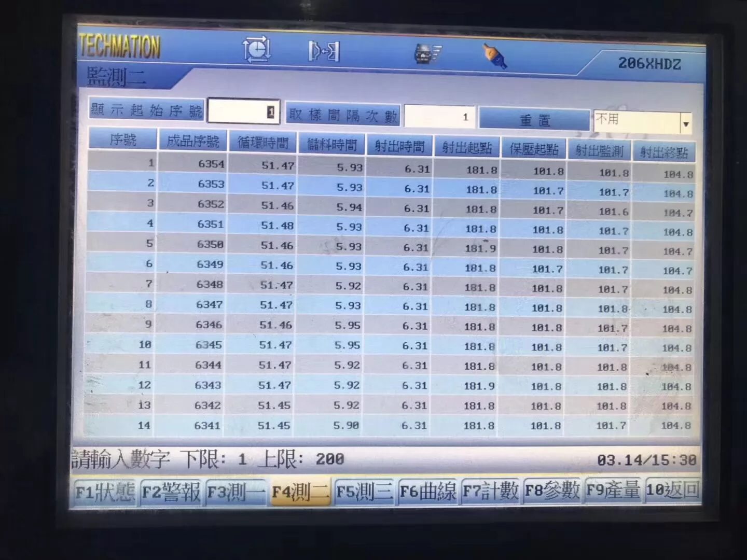Image resolution: width=747 pixels, height=560 pixels.
Task: Open the F3 測一 tab
Action: [x=236, y=492]
